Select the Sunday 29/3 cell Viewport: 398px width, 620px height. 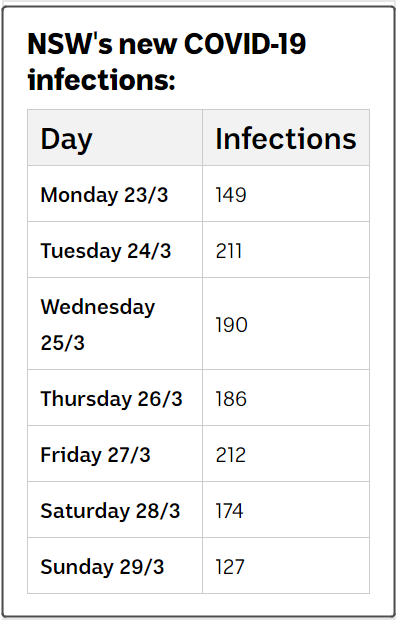[115, 566]
